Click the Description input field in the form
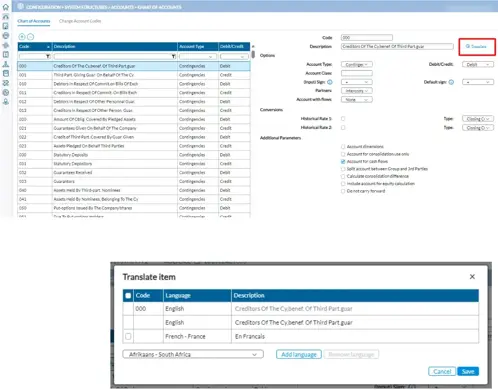498x390 pixels. coord(397,46)
